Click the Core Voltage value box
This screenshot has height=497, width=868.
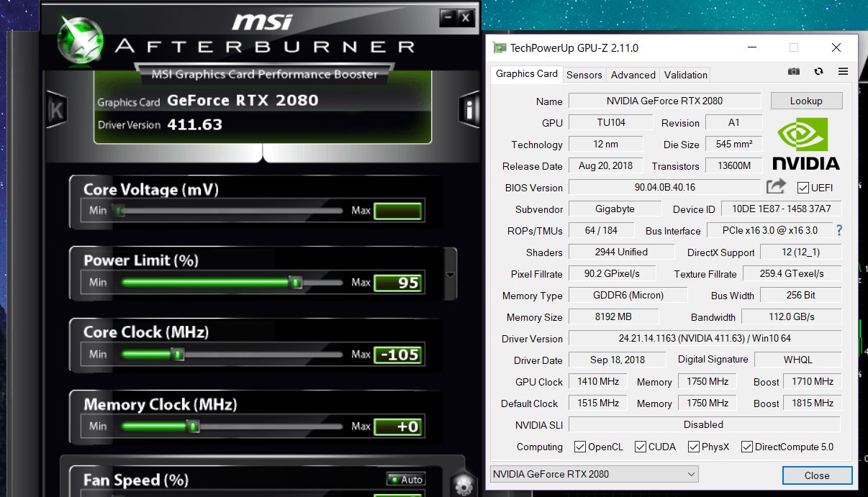(x=398, y=211)
